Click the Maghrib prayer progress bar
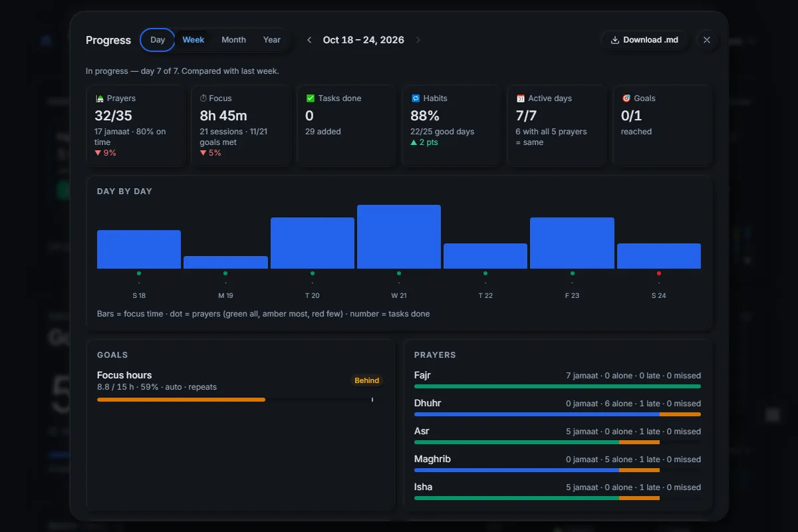The height and width of the screenshot is (532, 798). pyautogui.click(x=557, y=470)
